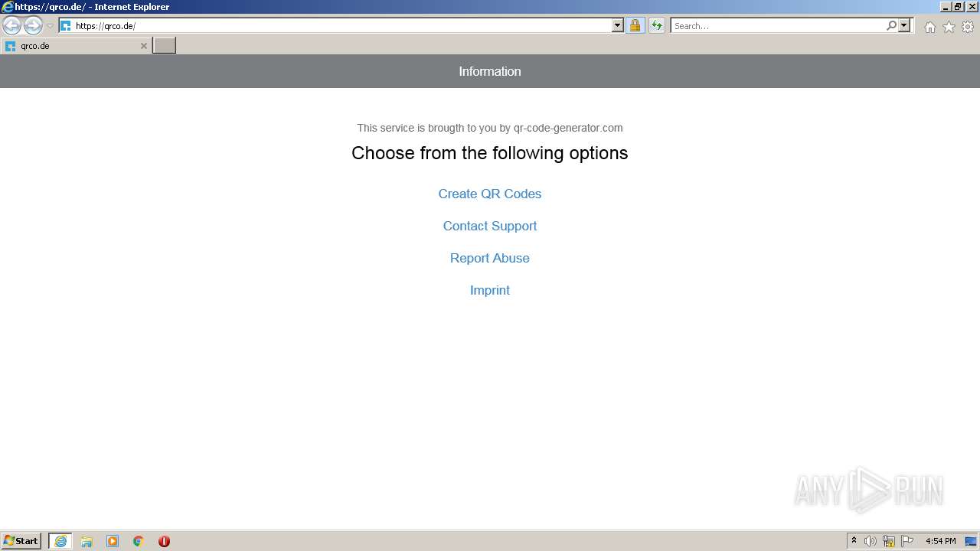Screen dimensions: 980x551
Task: Click the Action Center flag icon
Action: [907, 541]
